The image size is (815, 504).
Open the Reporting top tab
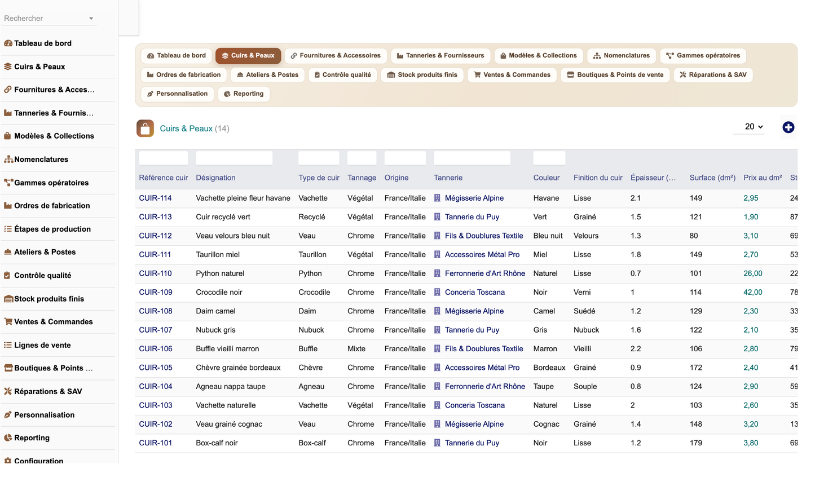click(244, 94)
